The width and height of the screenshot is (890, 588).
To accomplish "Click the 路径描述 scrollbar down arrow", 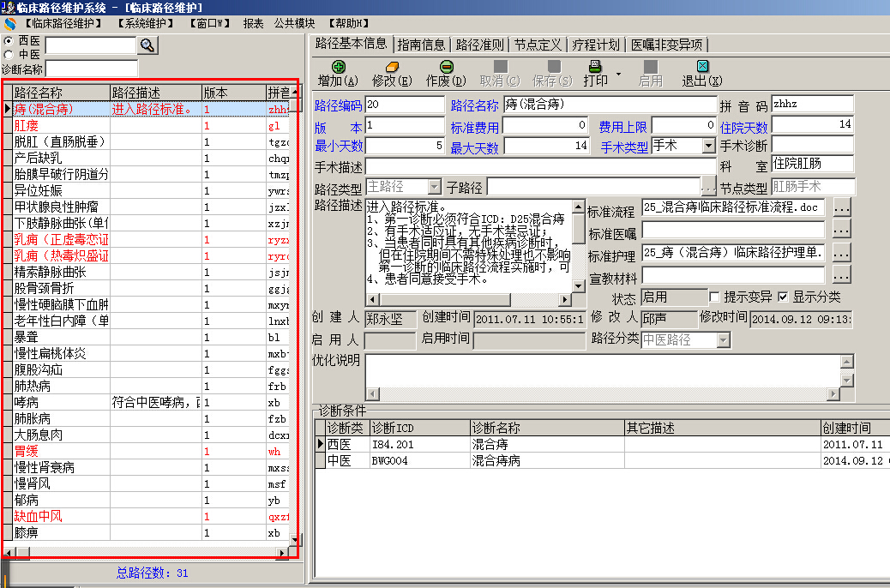I will [579, 286].
